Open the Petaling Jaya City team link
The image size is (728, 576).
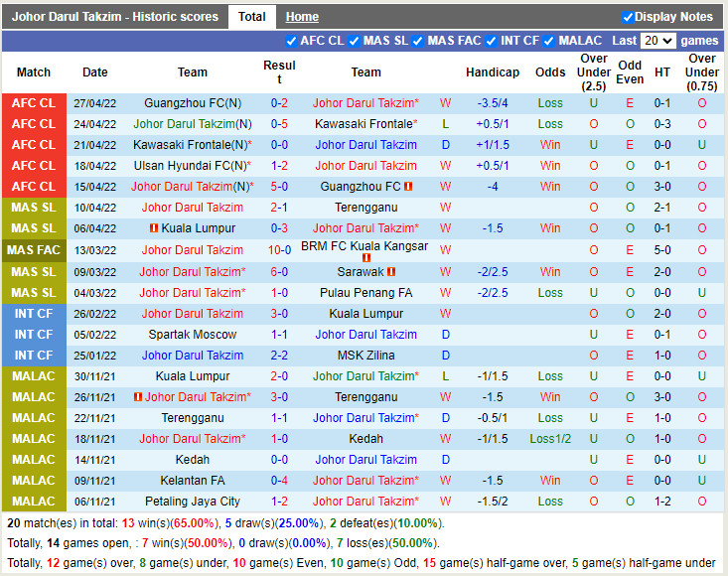[193, 502]
